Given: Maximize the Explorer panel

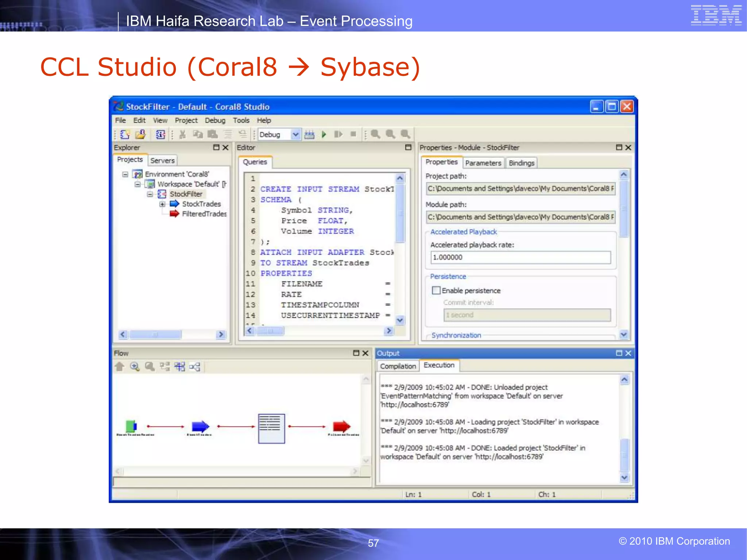Looking at the screenshot, I should [216, 147].
